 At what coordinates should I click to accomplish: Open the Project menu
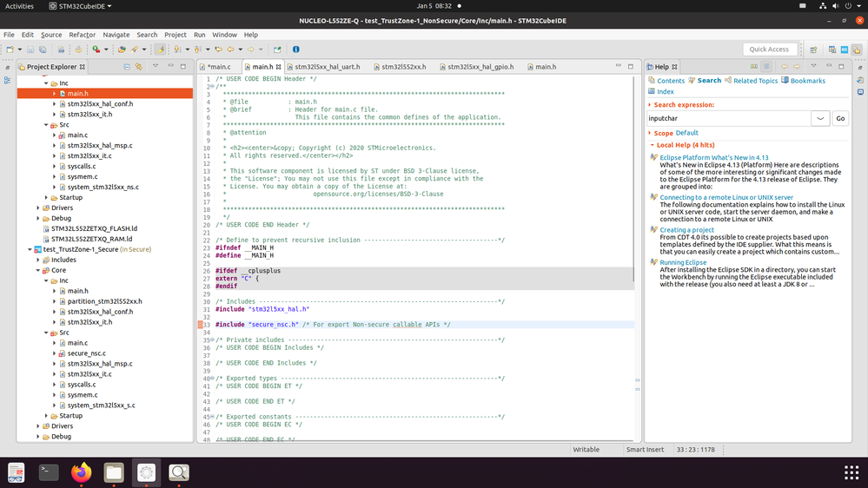click(x=176, y=35)
